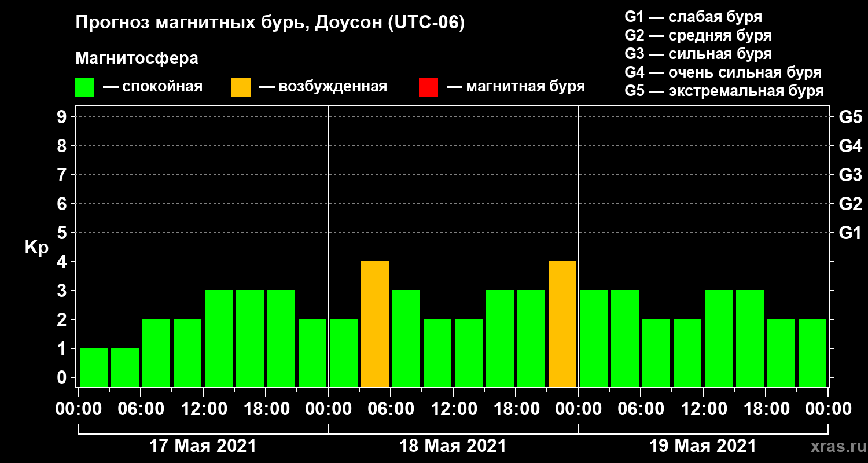This screenshot has height=463, width=868.
Task: Click the 'G4' right axis label
Action: (850, 146)
